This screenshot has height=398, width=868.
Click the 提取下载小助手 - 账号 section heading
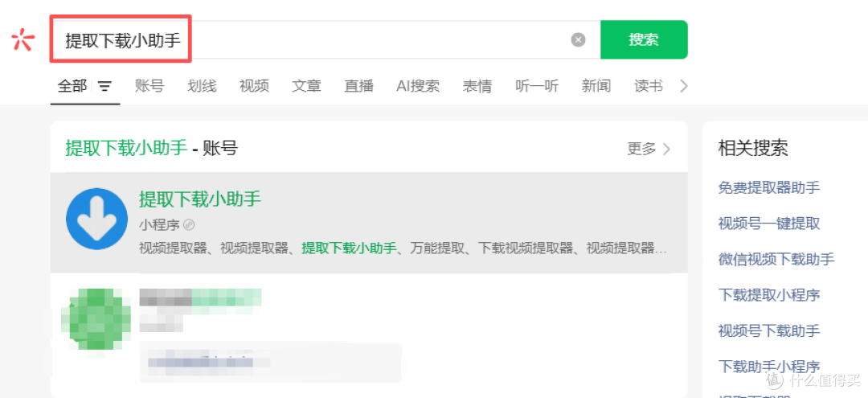point(152,148)
